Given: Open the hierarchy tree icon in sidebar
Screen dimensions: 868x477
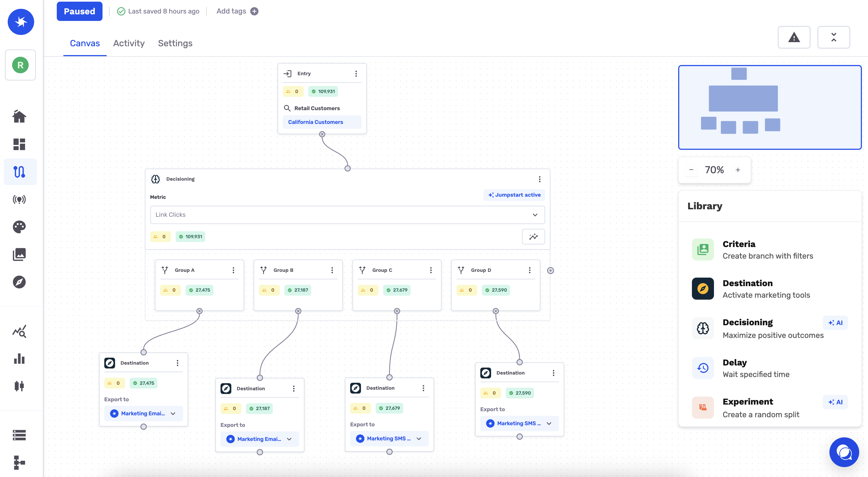Looking at the screenshot, I should point(19,462).
